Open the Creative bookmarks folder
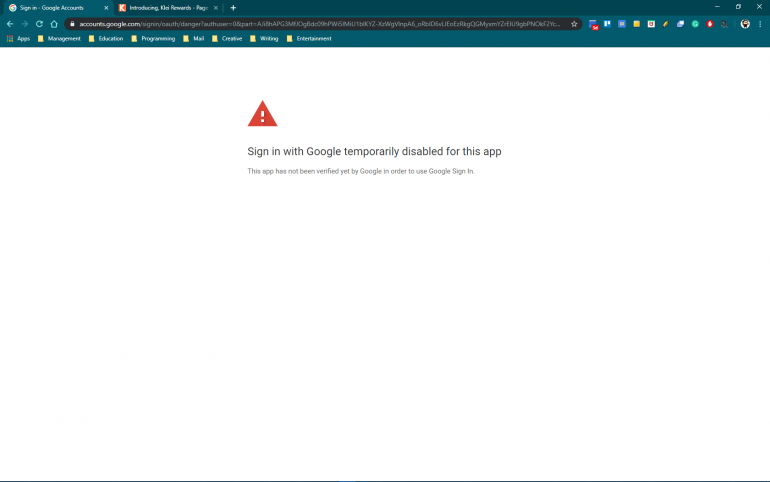Screen dimensions: 770x482 click(x=227, y=38)
